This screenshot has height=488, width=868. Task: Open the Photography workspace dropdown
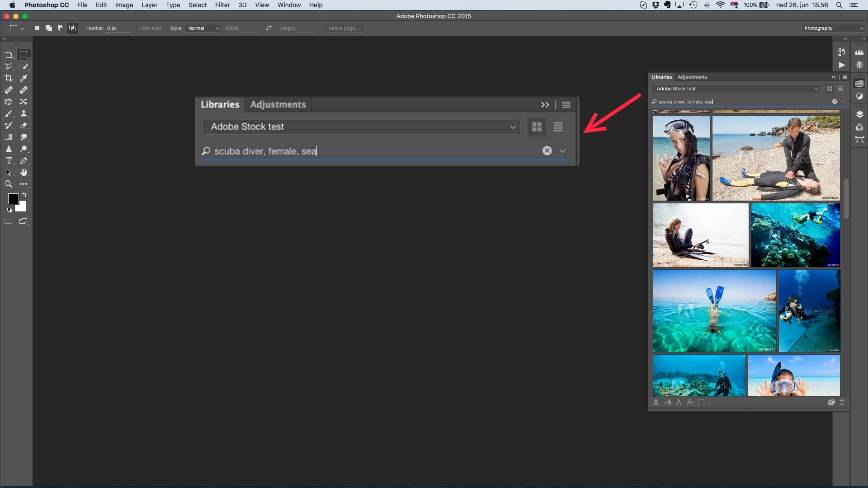click(833, 28)
